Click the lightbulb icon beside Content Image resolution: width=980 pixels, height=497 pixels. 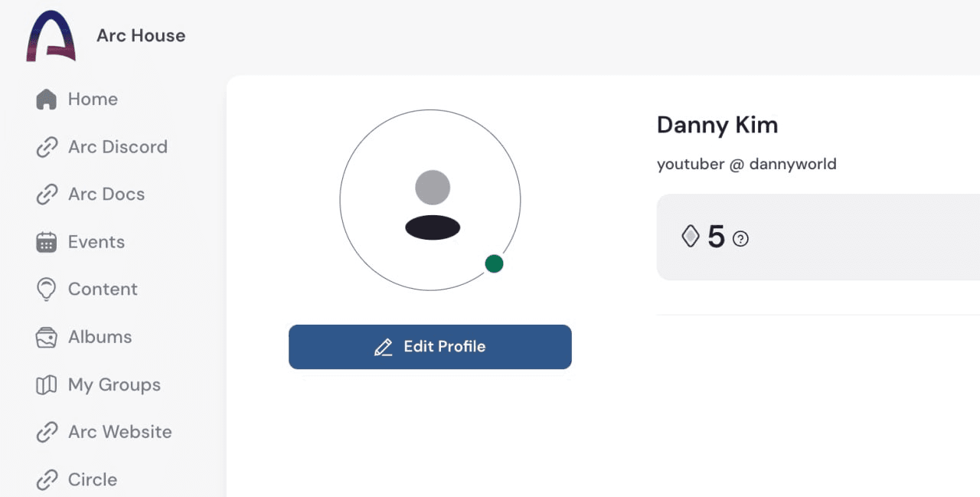(46, 289)
